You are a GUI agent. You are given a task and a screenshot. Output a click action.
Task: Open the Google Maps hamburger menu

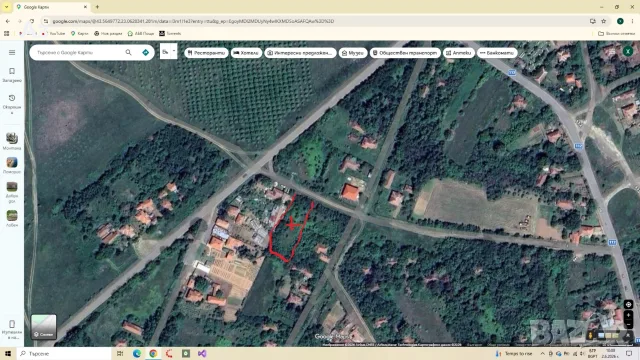[x=12, y=52]
